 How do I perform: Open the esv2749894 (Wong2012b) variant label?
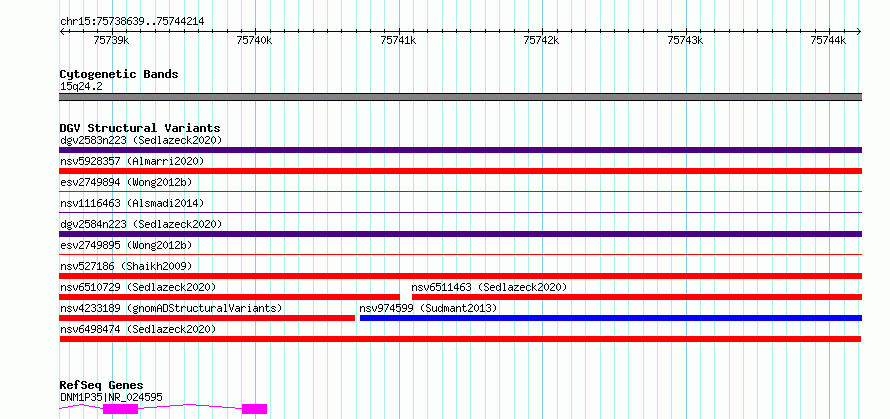click(126, 182)
